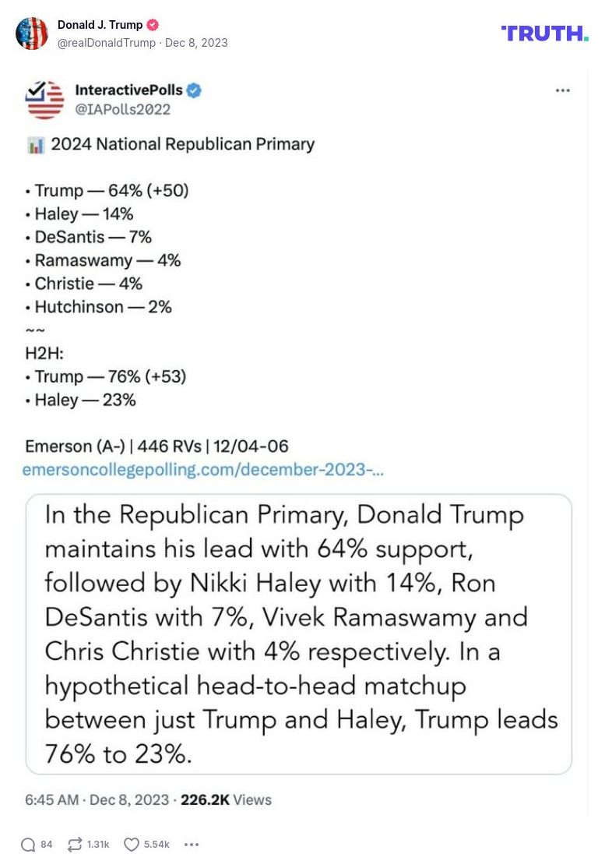Open the bottom three-dot more options
This screenshot has height=868, width=605.
(x=192, y=845)
